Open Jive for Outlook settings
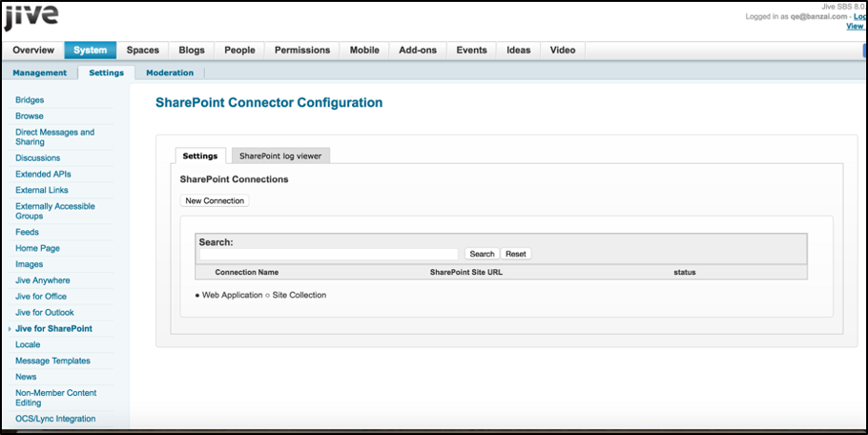Screen dimensions: 868x435 coord(44,312)
